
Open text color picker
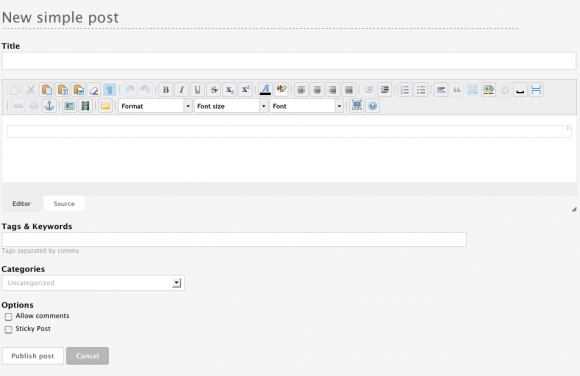tap(265, 90)
